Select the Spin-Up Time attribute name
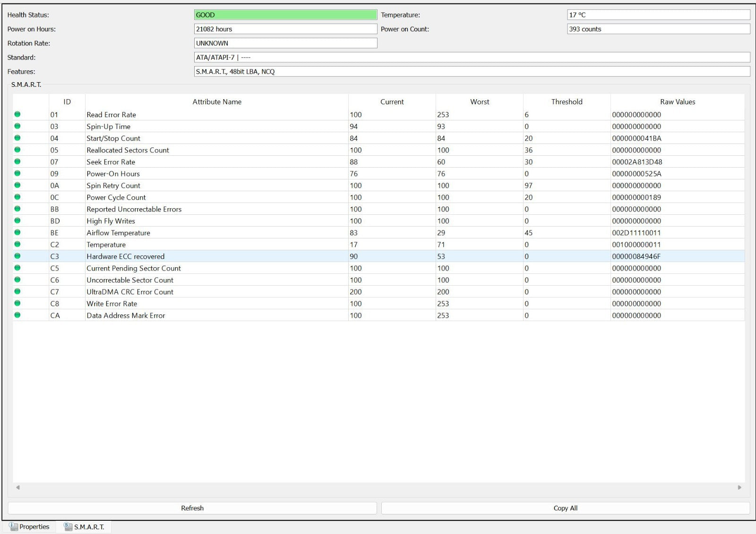756x534 pixels. click(108, 127)
